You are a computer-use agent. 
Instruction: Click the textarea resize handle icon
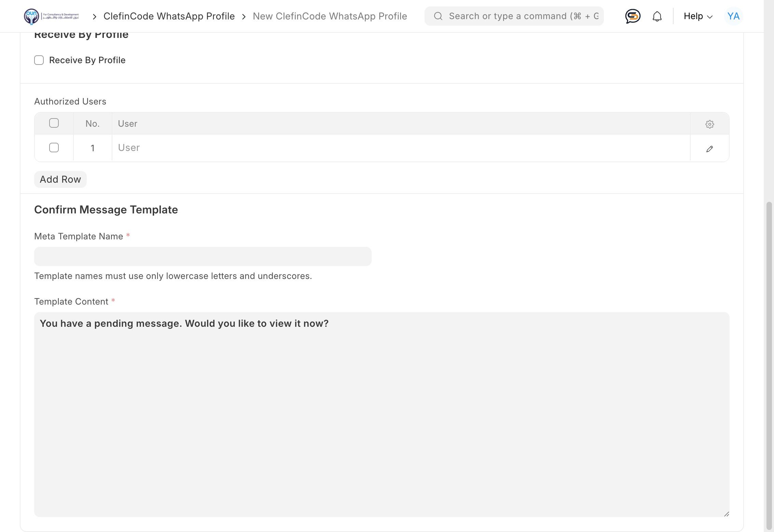(x=726, y=514)
